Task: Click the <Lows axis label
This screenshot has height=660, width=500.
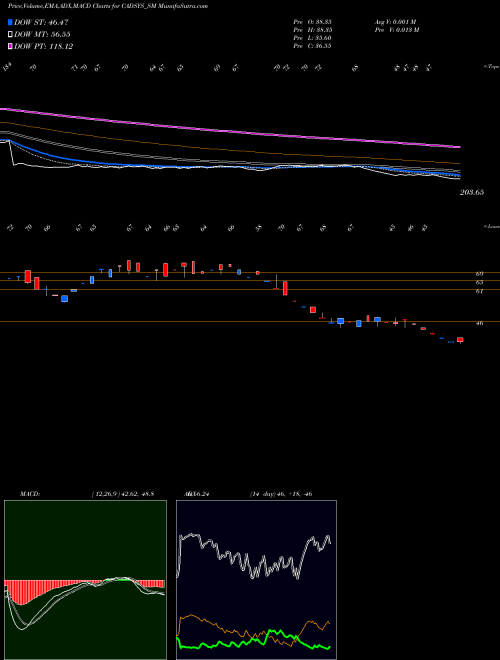Action: [491, 226]
